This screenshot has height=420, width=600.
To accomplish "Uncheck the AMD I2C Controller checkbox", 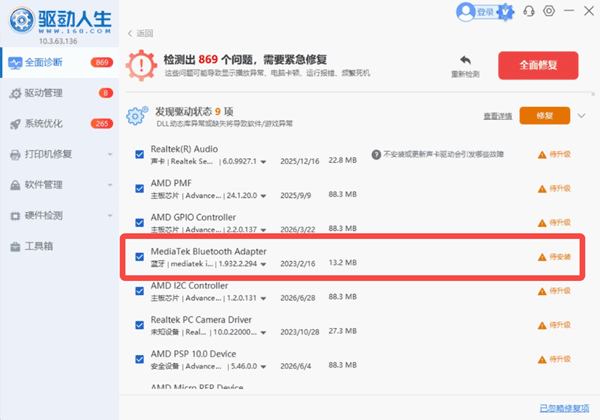I will 140,291.
